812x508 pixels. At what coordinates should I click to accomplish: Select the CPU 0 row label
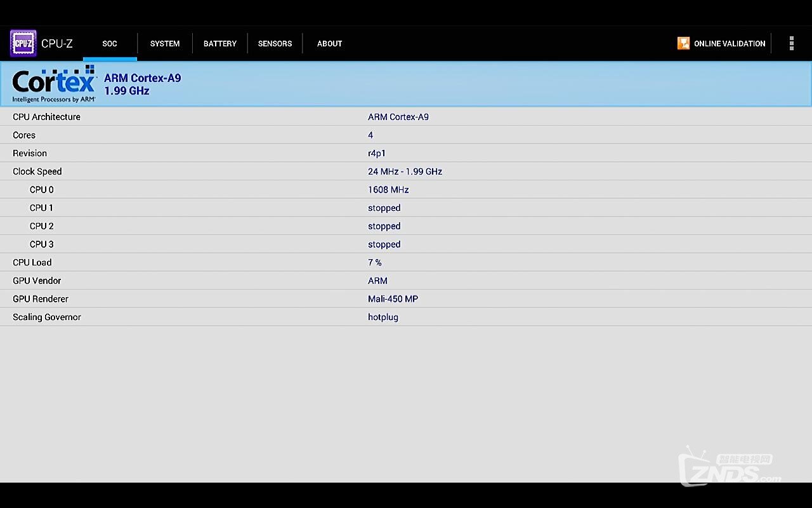42,190
